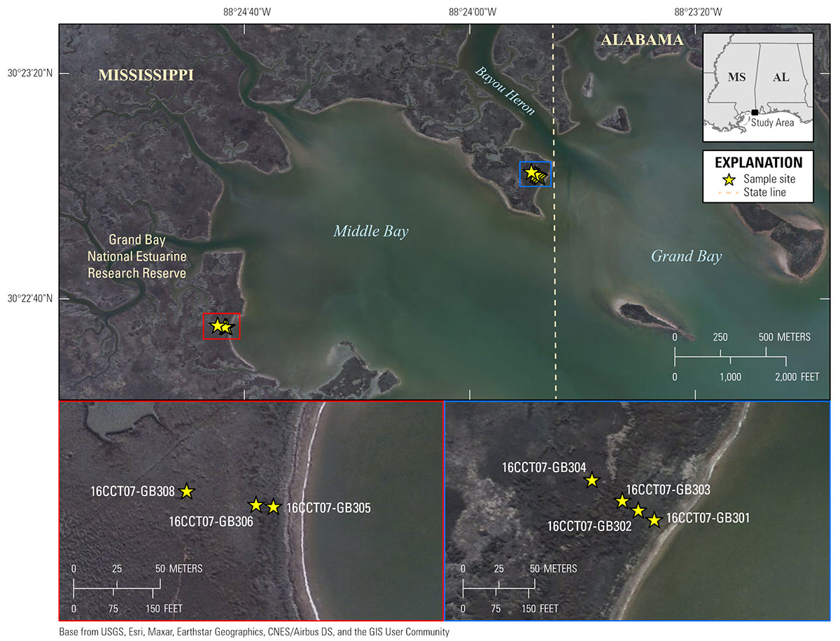The width and height of the screenshot is (840, 641).
Task: Select the MISSISSIPPI label
Action: tap(146, 75)
